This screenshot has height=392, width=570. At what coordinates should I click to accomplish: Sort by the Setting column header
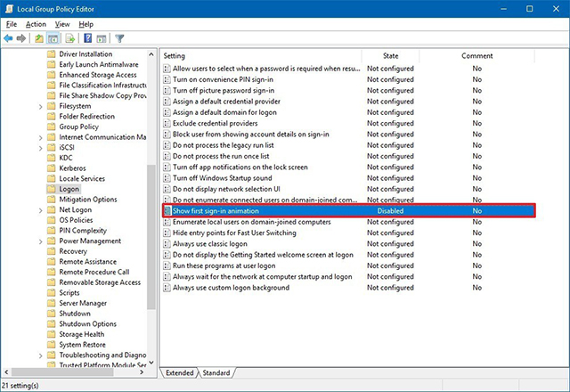(261, 55)
